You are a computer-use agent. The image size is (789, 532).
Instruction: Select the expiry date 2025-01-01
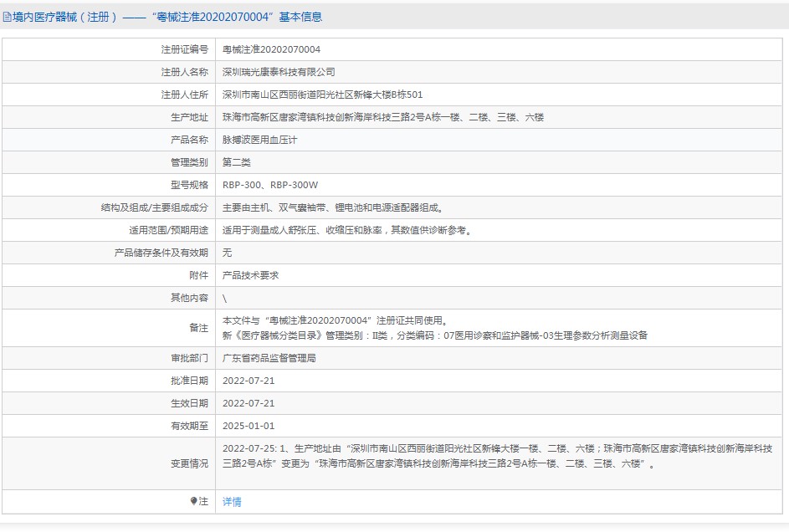pos(248,426)
